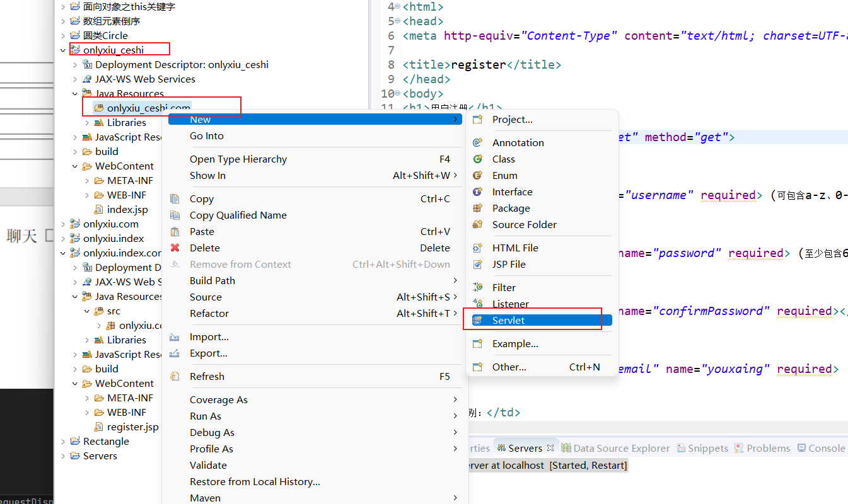Click the purple Interface icon
This screenshot has height=504, width=848.
[477, 192]
